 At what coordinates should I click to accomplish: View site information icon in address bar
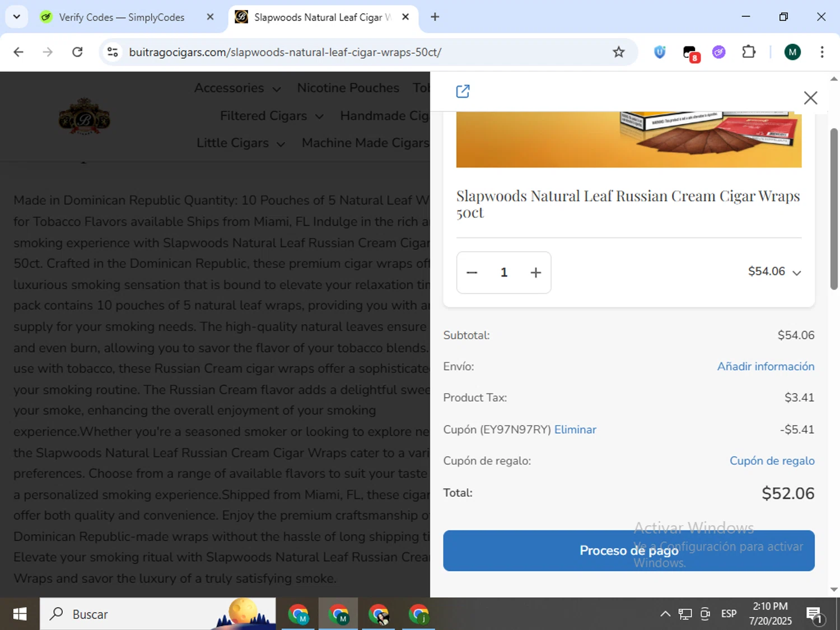click(x=113, y=52)
